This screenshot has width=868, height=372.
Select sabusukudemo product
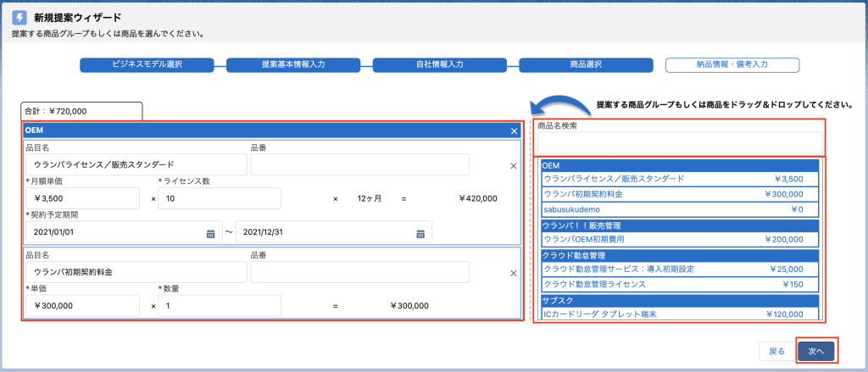pos(679,210)
